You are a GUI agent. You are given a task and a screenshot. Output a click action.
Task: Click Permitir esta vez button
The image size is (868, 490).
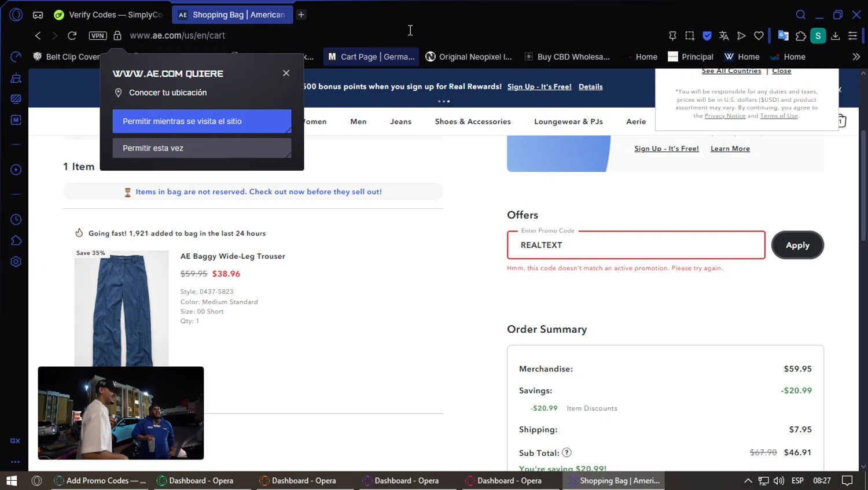pos(202,148)
